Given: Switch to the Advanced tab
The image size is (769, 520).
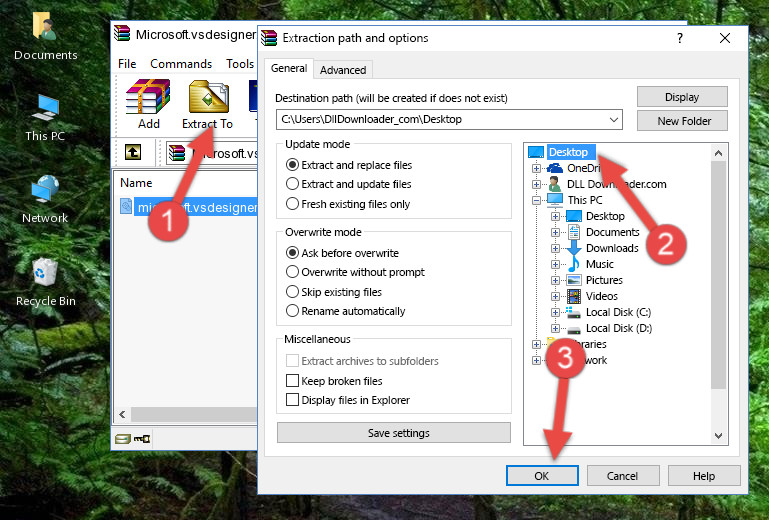Looking at the screenshot, I should click(x=343, y=70).
